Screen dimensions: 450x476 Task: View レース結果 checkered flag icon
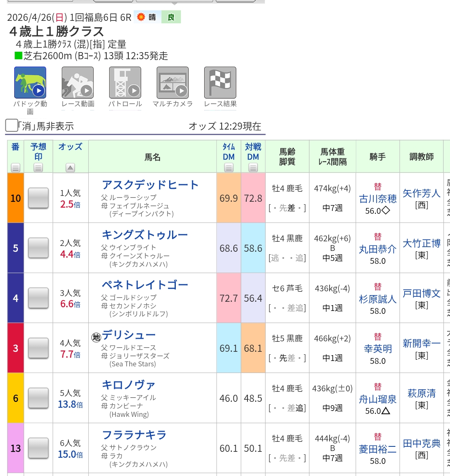[x=220, y=83]
